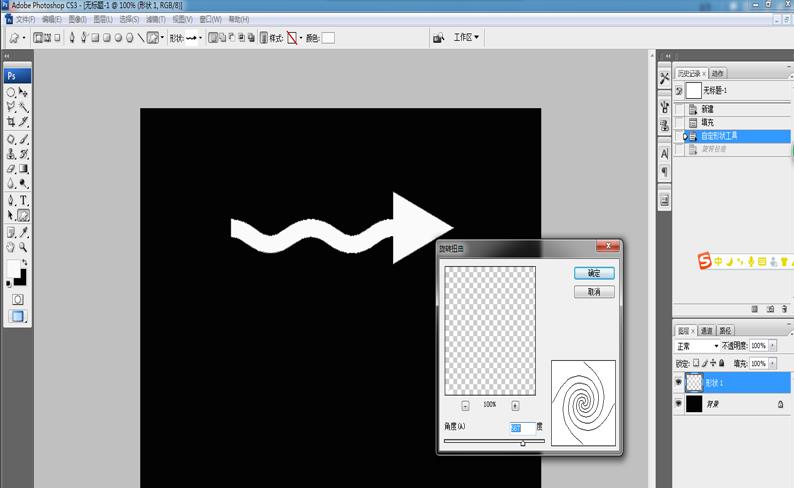Select the Brush tool in toolbox
794x488 pixels.
pyautogui.click(x=23, y=139)
